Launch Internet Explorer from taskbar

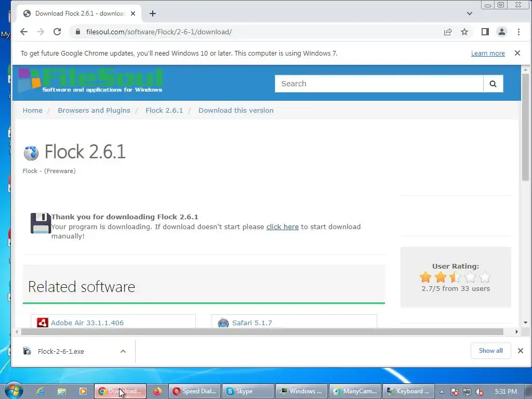click(41, 391)
